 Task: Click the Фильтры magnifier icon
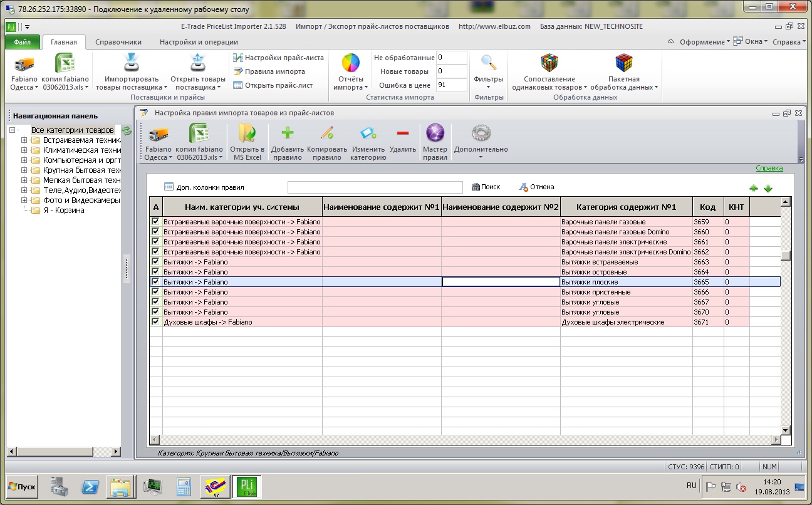pos(489,63)
